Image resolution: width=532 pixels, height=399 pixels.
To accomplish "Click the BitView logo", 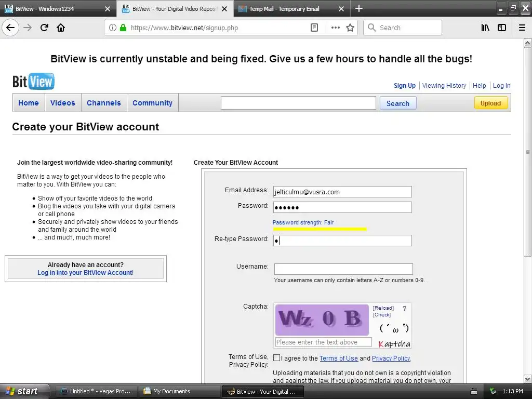I will 33,82.
